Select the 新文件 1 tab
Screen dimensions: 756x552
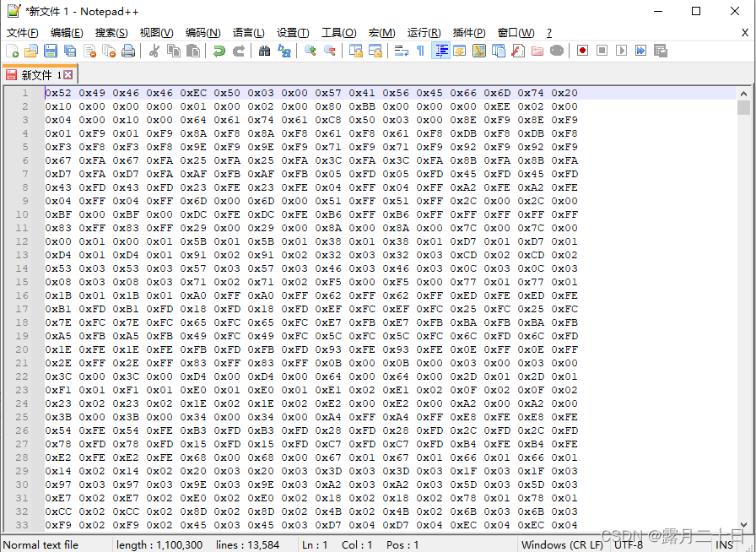point(40,75)
